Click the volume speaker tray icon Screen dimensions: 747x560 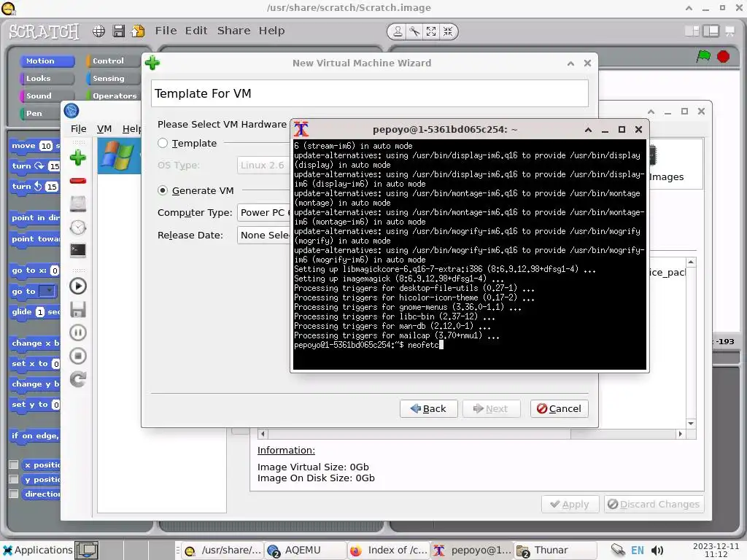pyautogui.click(x=657, y=551)
